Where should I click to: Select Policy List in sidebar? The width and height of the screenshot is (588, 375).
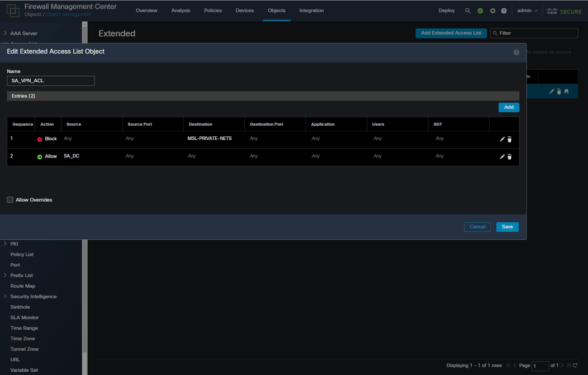pyautogui.click(x=22, y=254)
